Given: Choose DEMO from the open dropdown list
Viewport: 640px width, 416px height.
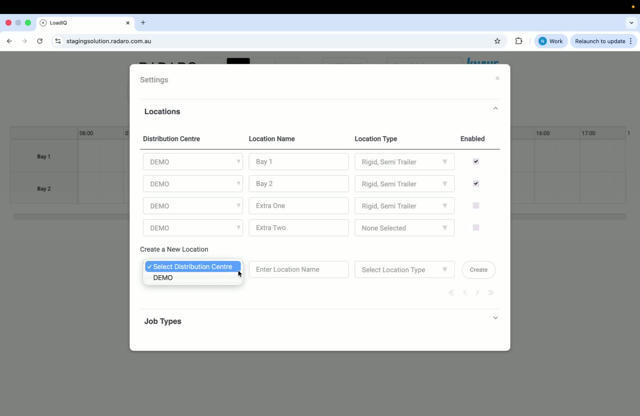Looking at the screenshot, I should [193, 278].
